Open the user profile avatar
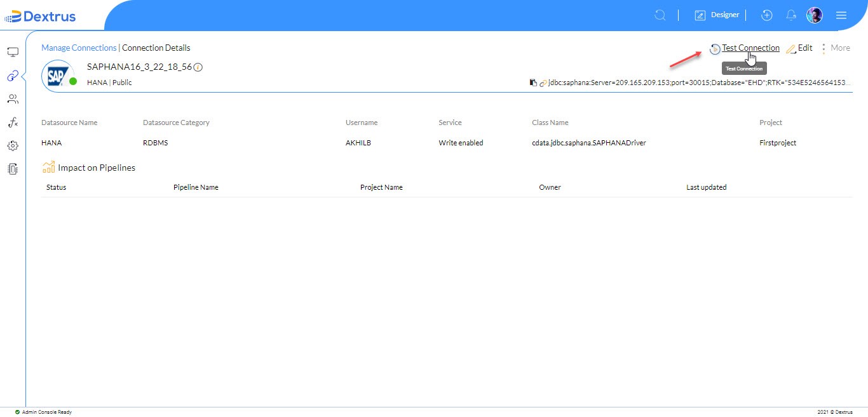868x417 pixels. pos(815,15)
